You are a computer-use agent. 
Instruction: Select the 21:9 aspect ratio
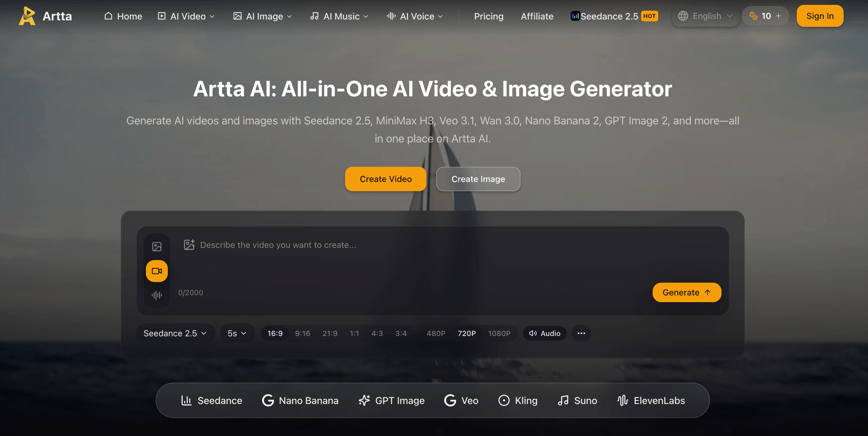[x=330, y=333]
